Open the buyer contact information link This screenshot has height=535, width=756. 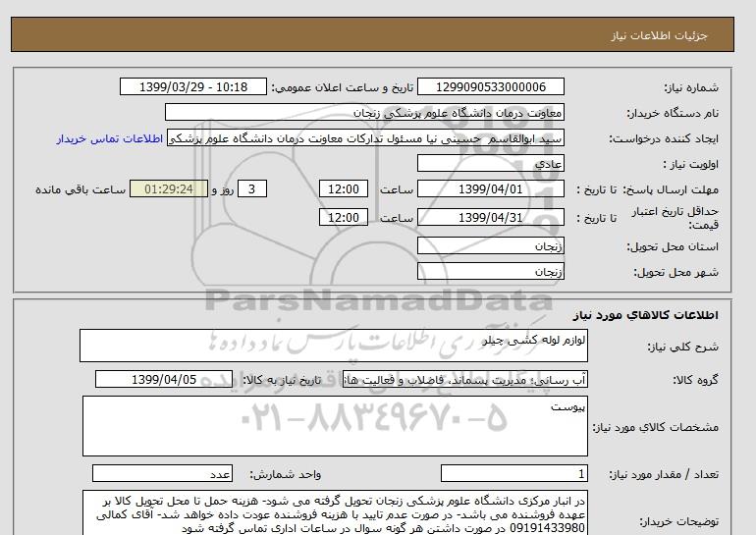click(109, 138)
